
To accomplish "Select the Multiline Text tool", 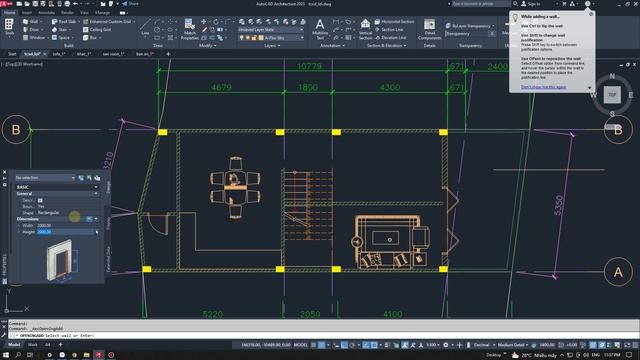I will coord(320,29).
